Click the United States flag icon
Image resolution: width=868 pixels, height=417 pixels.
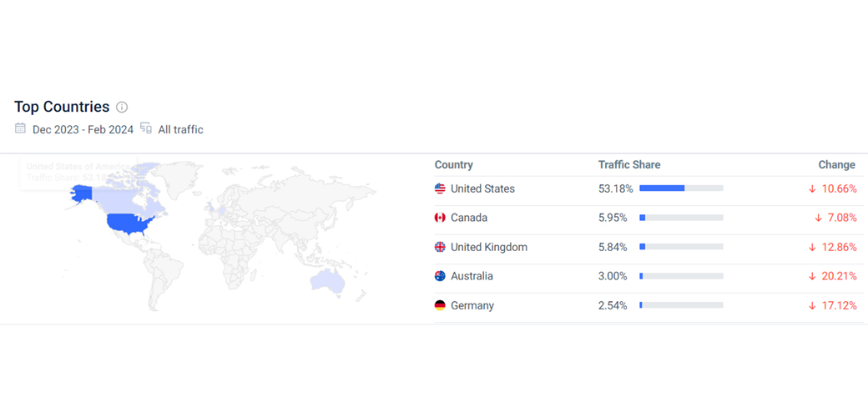pos(440,189)
